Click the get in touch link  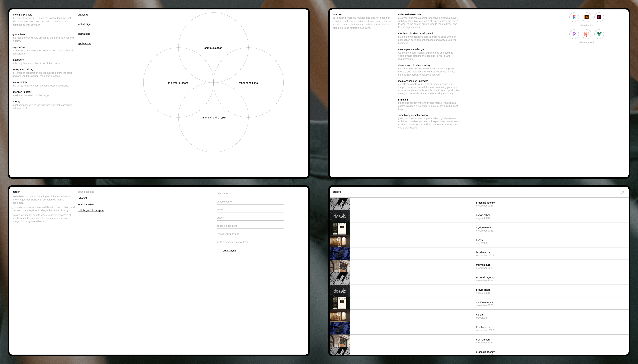pos(229,251)
